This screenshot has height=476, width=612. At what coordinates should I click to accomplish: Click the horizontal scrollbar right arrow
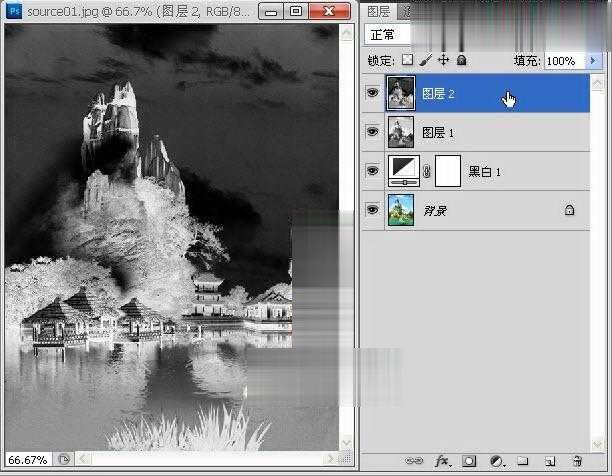[331, 459]
